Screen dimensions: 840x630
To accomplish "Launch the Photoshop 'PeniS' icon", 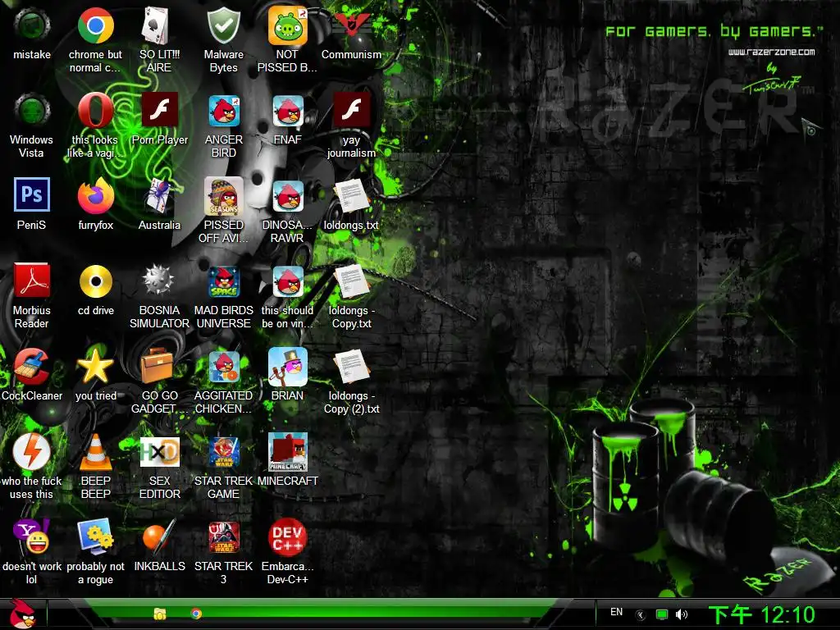I will click(x=32, y=195).
